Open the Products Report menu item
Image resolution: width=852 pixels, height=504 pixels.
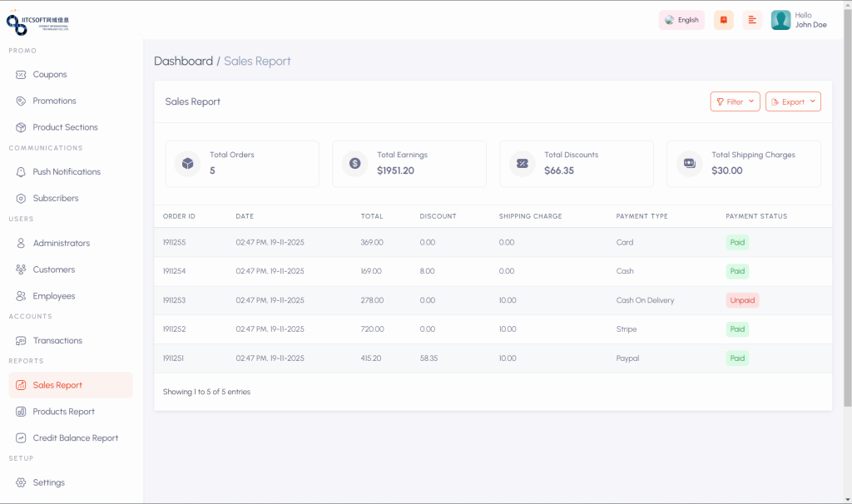63,412
